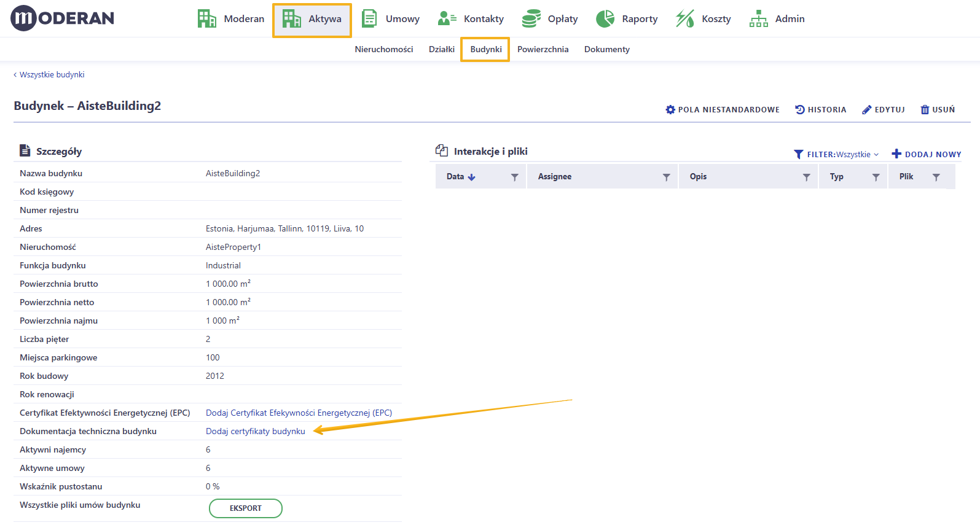The width and height of the screenshot is (980, 525).
Task: Filter the Plik column with funnel icon
Action: pos(936,177)
